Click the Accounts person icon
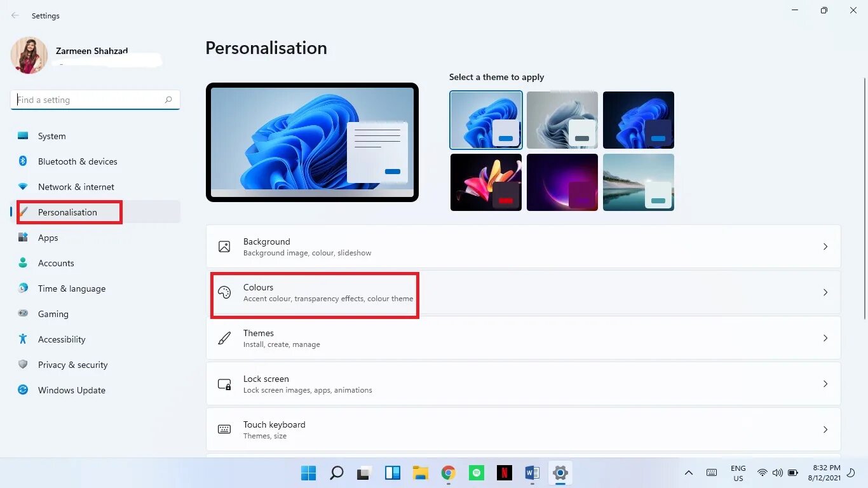This screenshot has height=488, width=868. tap(23, 263)
